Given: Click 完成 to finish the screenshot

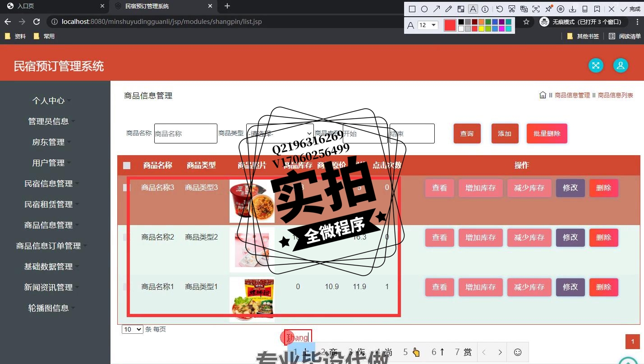Looking at the screenshot, I should [x=631, y=9].
